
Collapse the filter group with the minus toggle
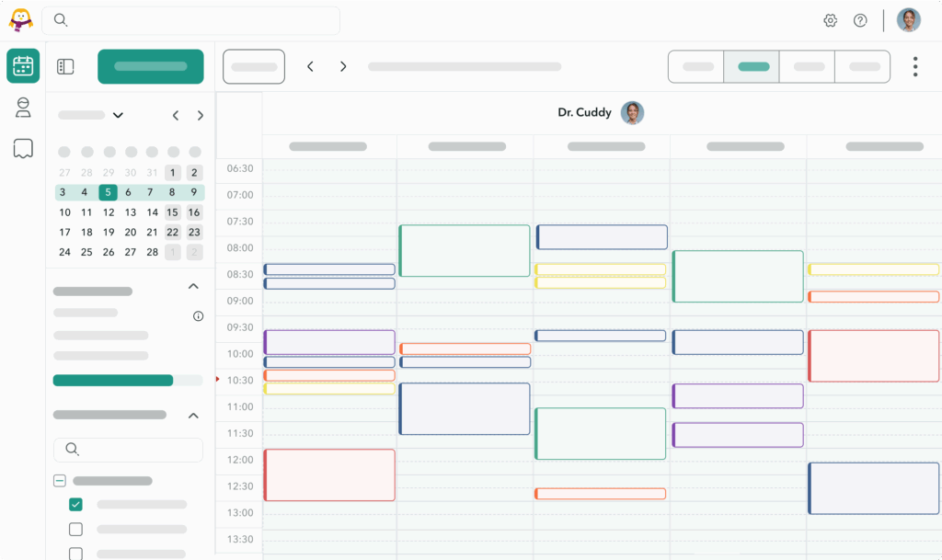click(60, 480)
